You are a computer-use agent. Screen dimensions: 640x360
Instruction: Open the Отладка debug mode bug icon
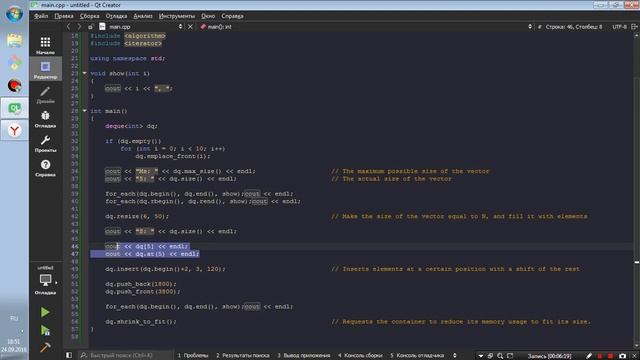coord(45,119)
